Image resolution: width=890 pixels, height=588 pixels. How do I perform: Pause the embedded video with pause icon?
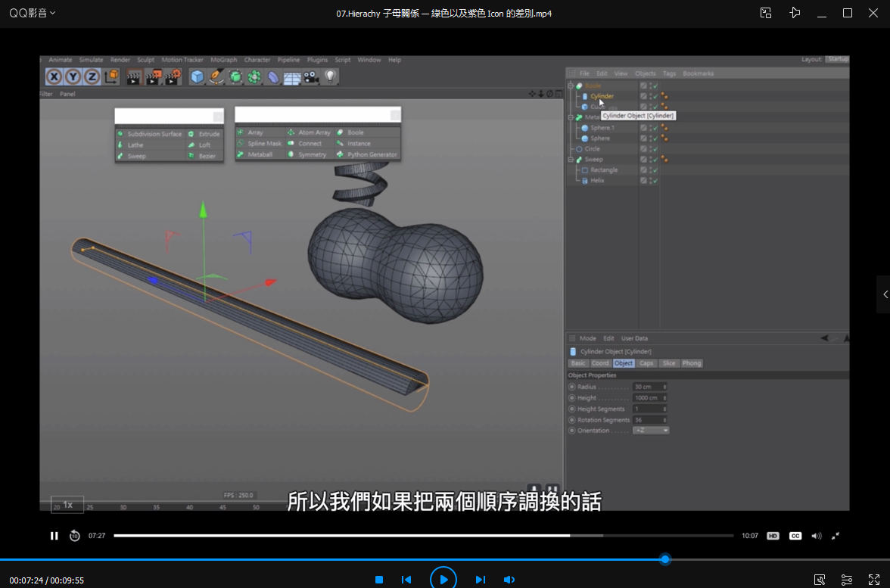(x=54, y=536)
